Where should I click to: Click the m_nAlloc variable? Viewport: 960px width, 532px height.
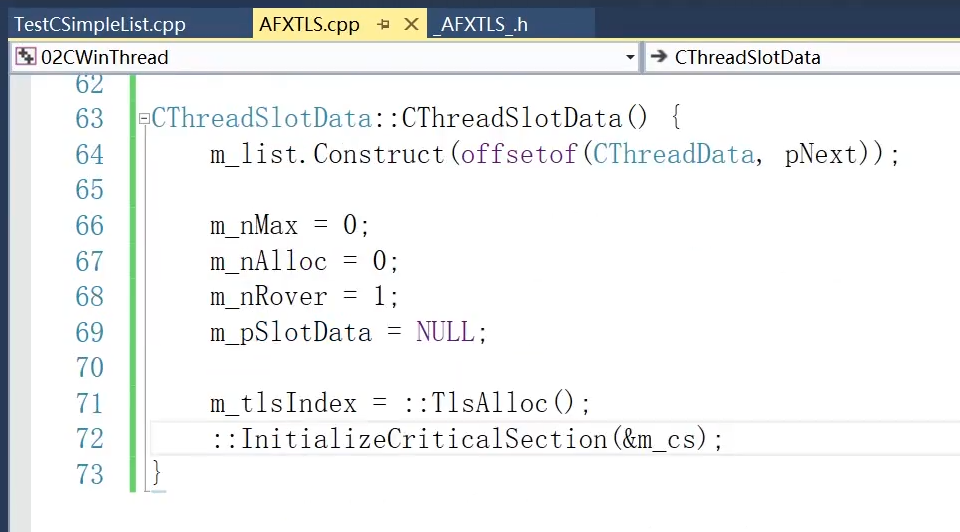pos(269,261)
